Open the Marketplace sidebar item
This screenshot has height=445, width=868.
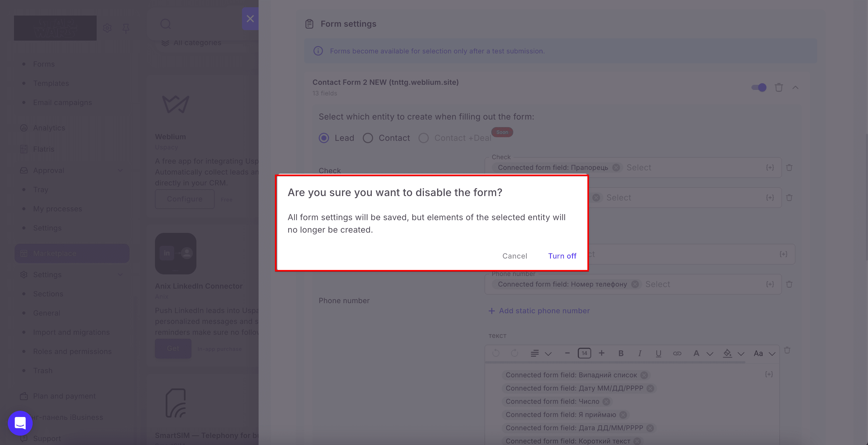point(72,254)
